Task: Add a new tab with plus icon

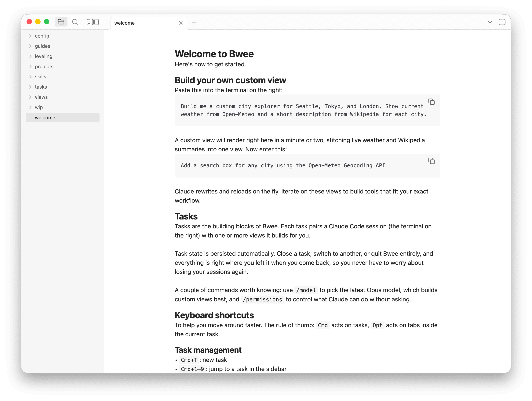Action: pos(194,22)
